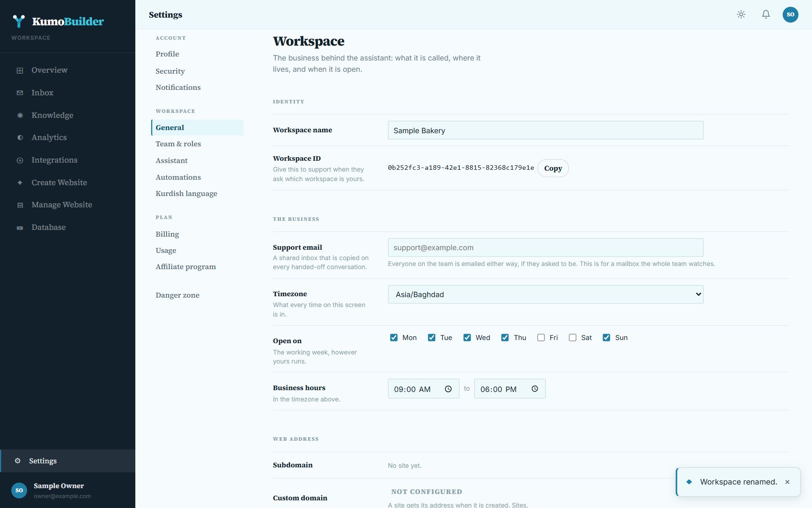Uncheck the Sun checkbox
The width and height of the screenshot is (812, 508).
pos(606,338)
